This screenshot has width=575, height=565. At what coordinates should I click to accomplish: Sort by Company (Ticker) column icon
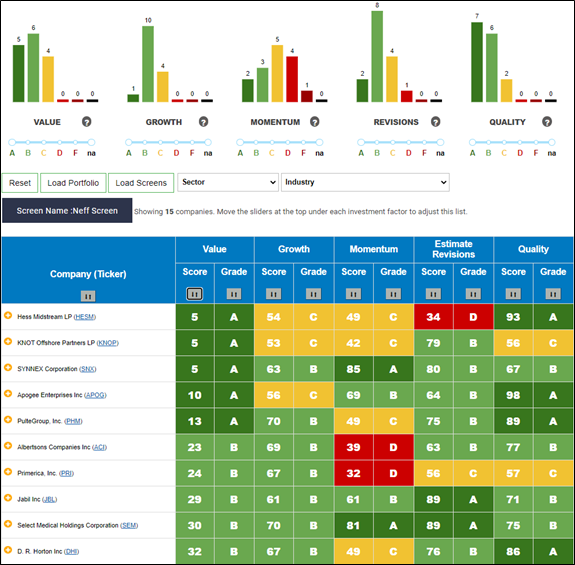point(88,296)
